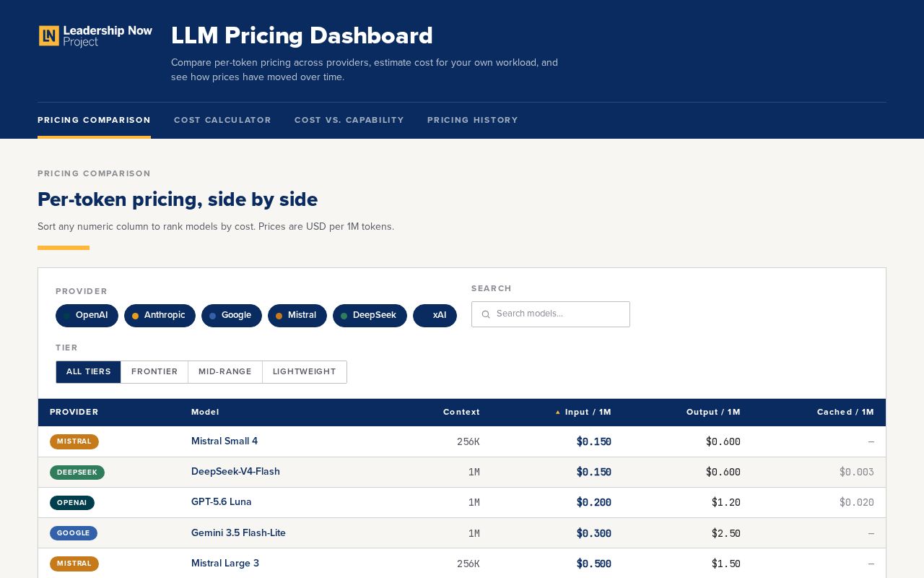Click the $2.50 output price cell

[725, 533]
